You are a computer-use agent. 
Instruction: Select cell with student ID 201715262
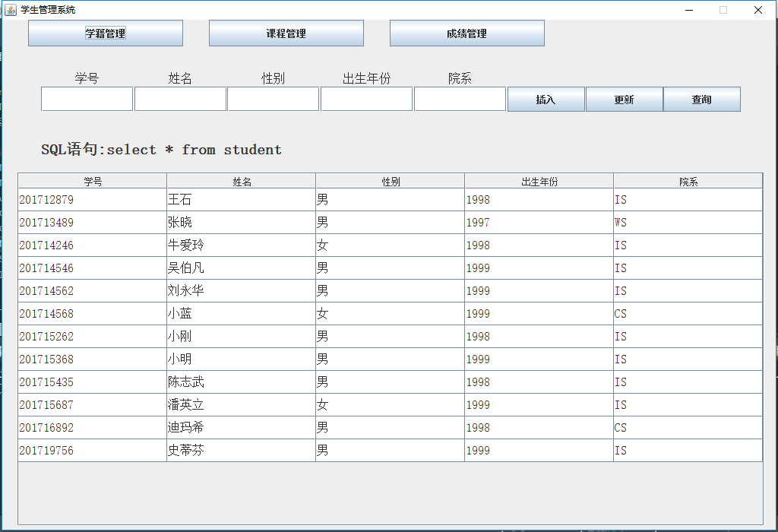[92, 337]
